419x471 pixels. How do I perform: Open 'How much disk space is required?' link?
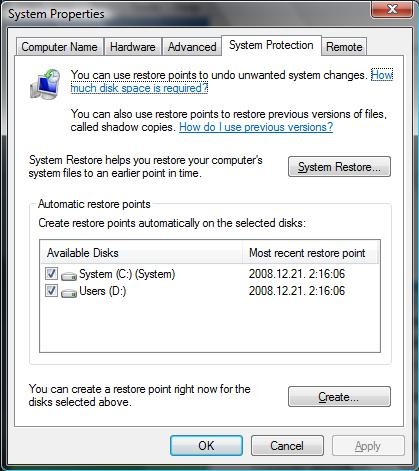(x=139, y=88)
